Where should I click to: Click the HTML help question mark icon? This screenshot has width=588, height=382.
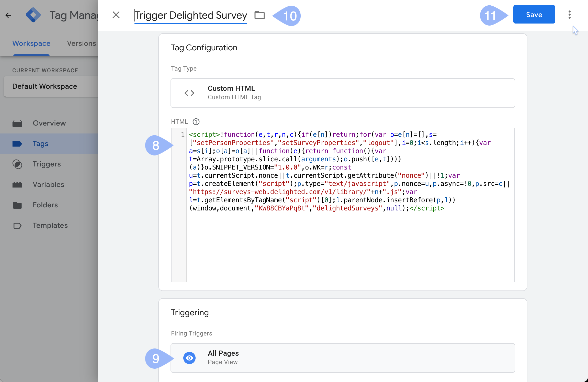coord(196,122)
